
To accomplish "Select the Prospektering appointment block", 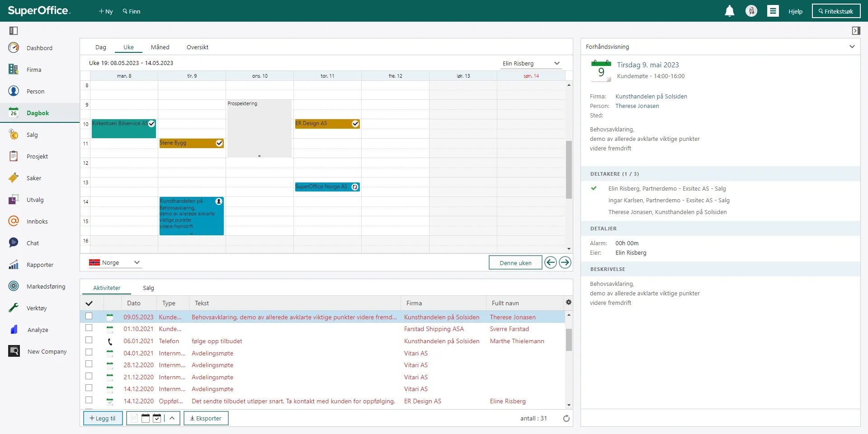I will tap(259, 128).
